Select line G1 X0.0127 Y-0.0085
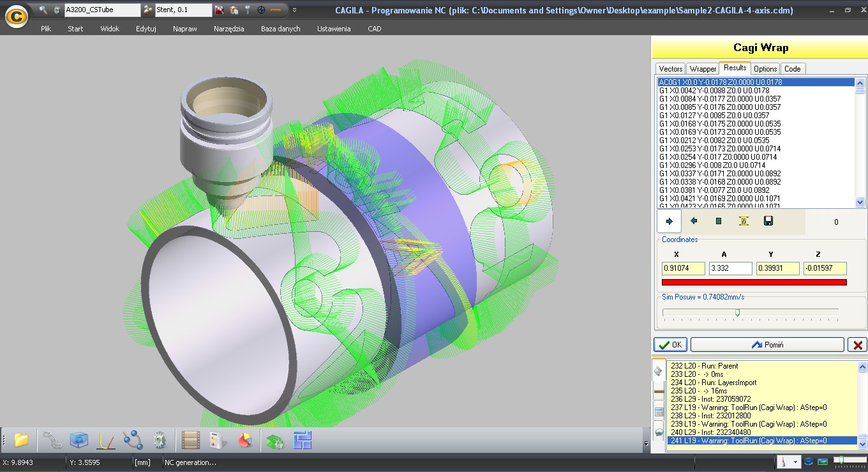 coord(756,116)
